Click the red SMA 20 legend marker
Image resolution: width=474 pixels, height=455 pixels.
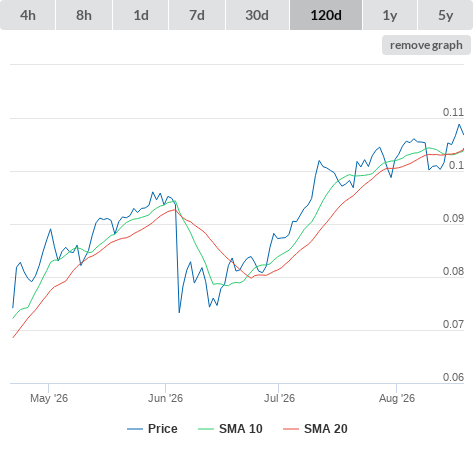[291, 429]
